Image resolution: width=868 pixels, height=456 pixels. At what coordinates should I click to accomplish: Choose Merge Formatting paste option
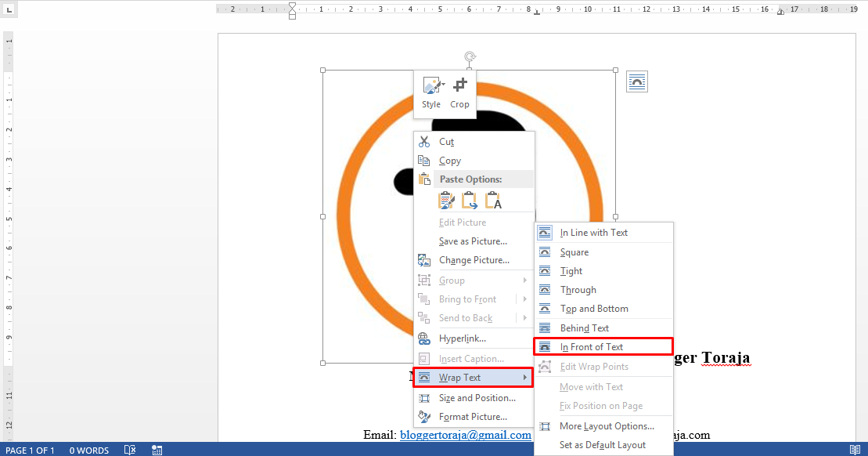click(x=470, y=200)
